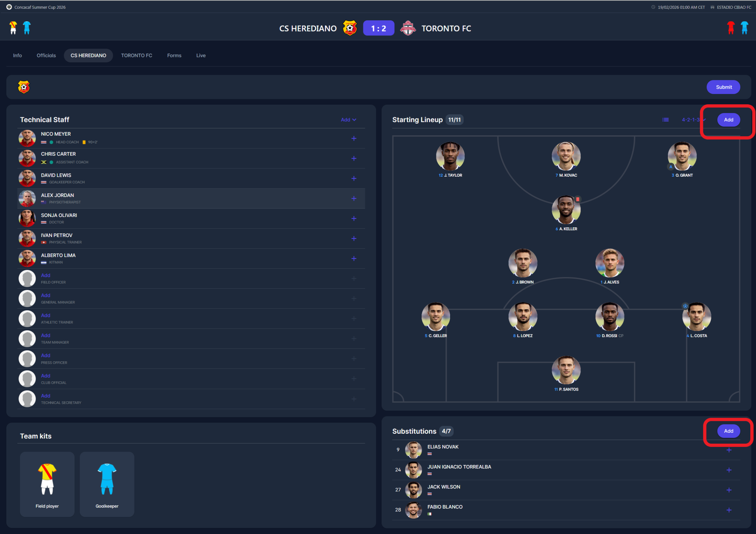Switch to the TORONTO FC tab
The height and width of the screenshot is (534, 756).
coord(136,55)
